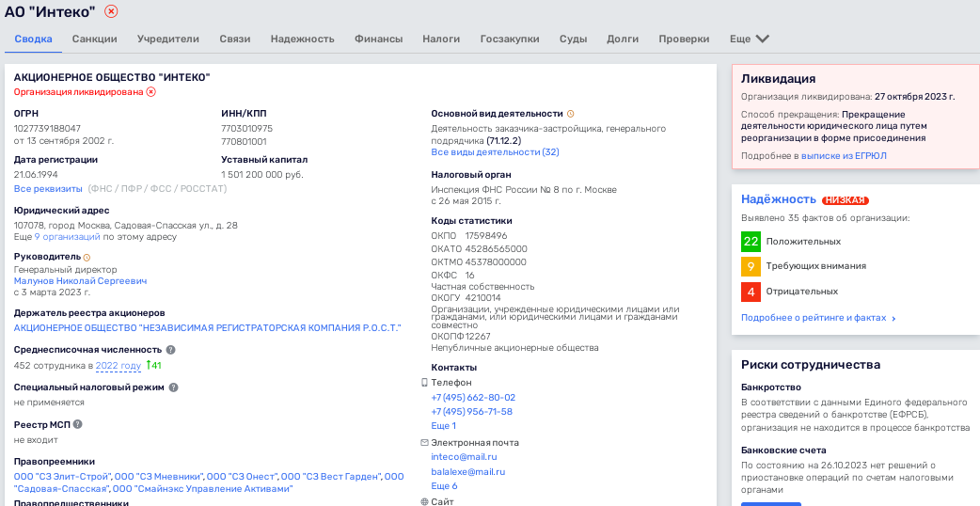The width and height of the screenshot is (980, 506).
Task: Open successor ООО "СЗ Онест" link
Action: (243, 477)
